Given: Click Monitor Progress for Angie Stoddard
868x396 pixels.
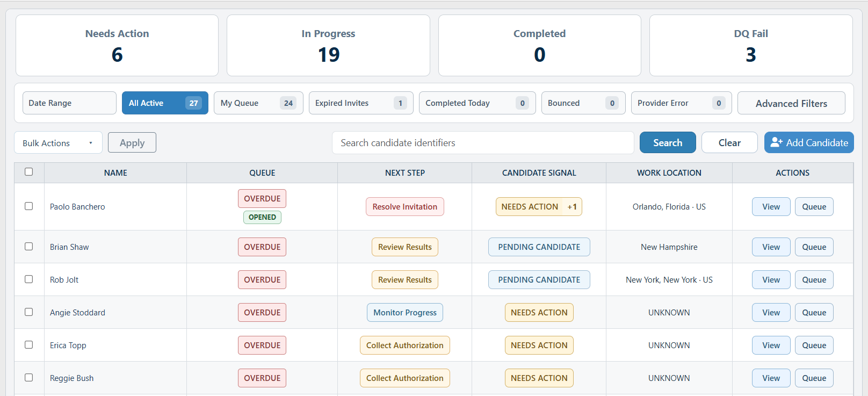Looking at the screenshot, I should tap(405, 313).
